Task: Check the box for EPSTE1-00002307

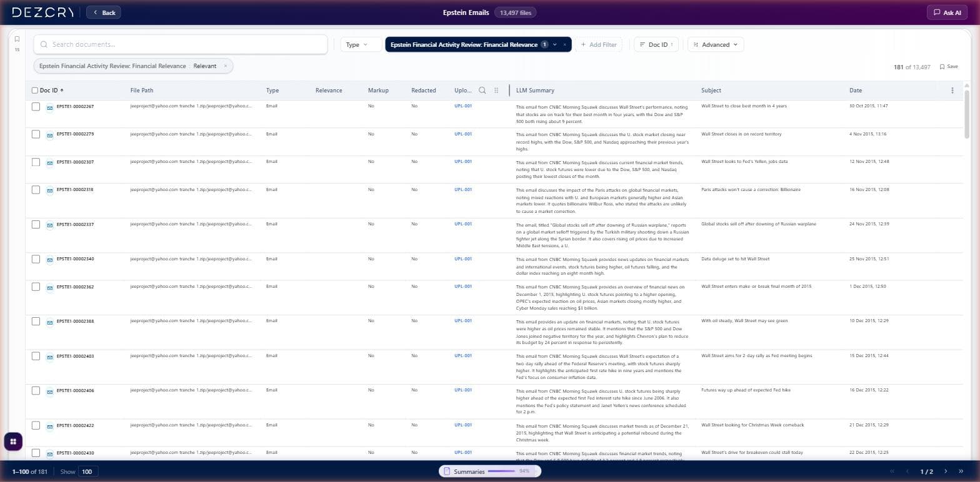Action: click(36, 162)
